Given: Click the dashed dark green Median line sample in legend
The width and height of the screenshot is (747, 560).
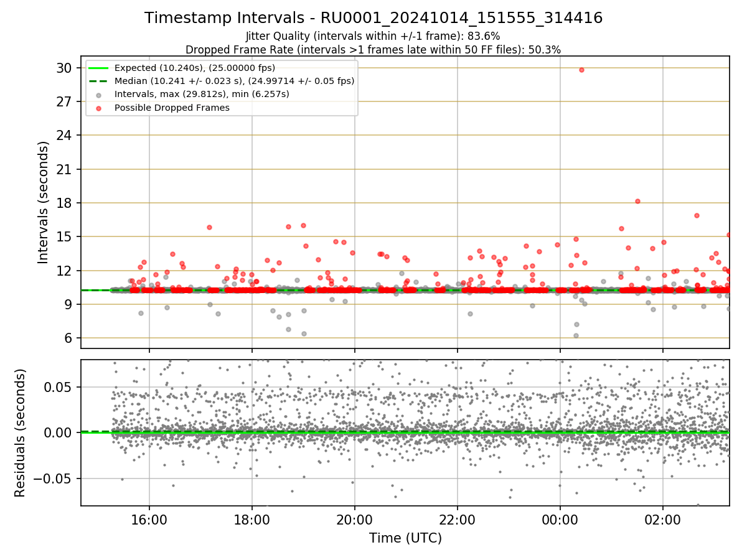Looking at the screenshot, I should pyautogui.click(x=98, y=81).
